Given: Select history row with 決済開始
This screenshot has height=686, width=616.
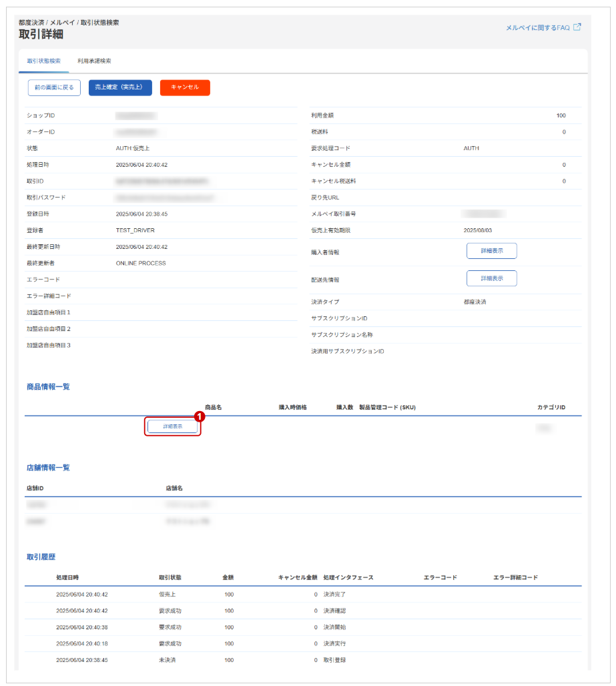Looking at the screenshot, I should [x=303, y=627].
